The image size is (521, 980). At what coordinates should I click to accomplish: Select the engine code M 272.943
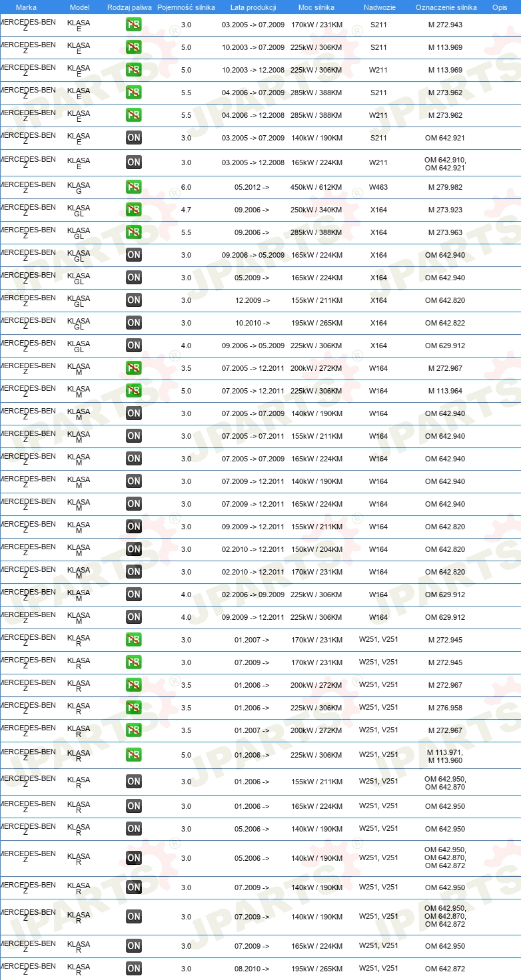(x=446, y=25)
